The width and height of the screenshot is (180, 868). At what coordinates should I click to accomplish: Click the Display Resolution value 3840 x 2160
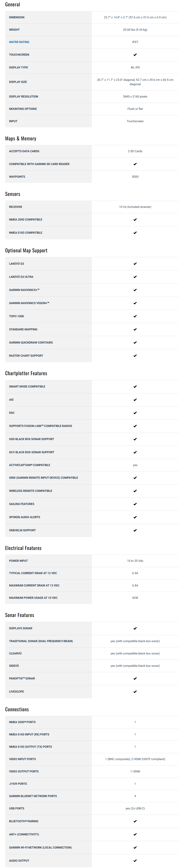[135, 97]
